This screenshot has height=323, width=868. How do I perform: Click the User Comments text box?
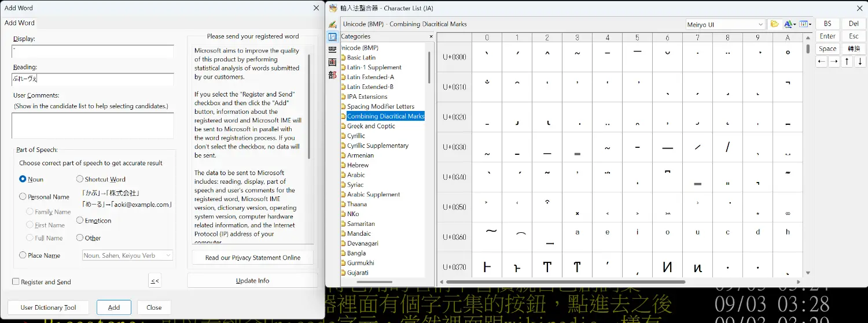point(93,125)
